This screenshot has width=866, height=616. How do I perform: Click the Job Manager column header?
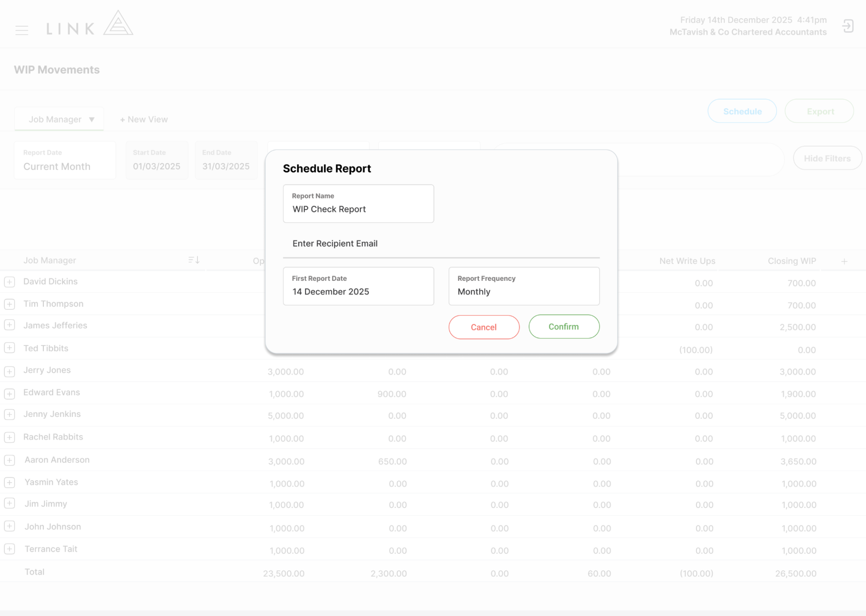click(x=50, y=260)
